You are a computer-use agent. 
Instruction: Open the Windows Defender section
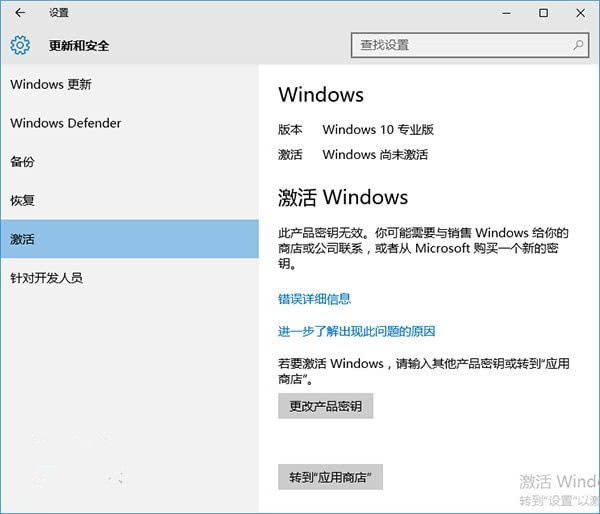click(x=129, y=123)
